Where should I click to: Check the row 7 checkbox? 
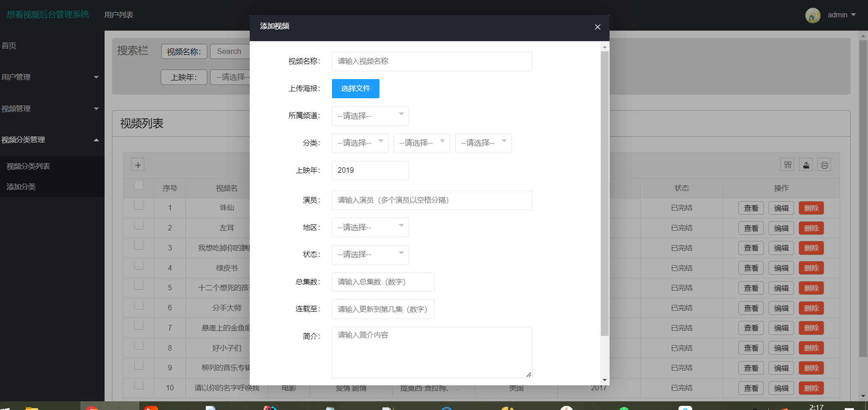139,325
